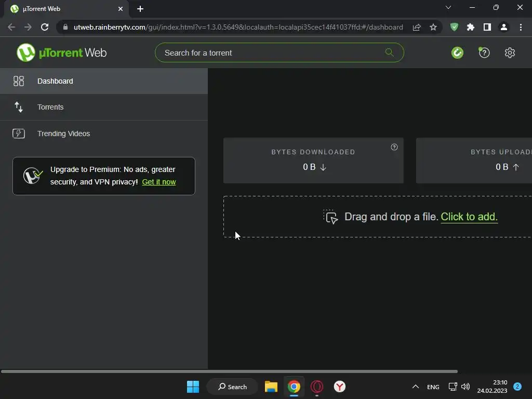This screenshot has width=532, height=399.
Task: Click the Click to add link
Action: pos(469,217)
